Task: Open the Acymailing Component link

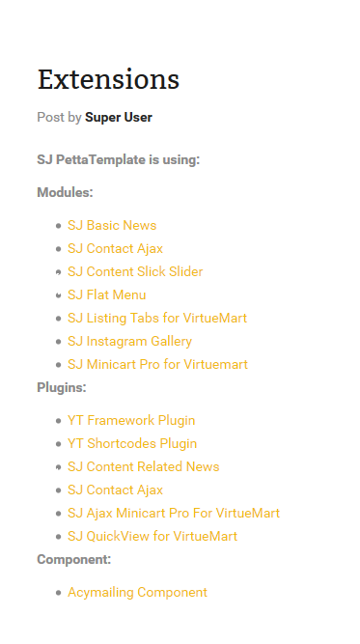Action: tap(137, 592)
